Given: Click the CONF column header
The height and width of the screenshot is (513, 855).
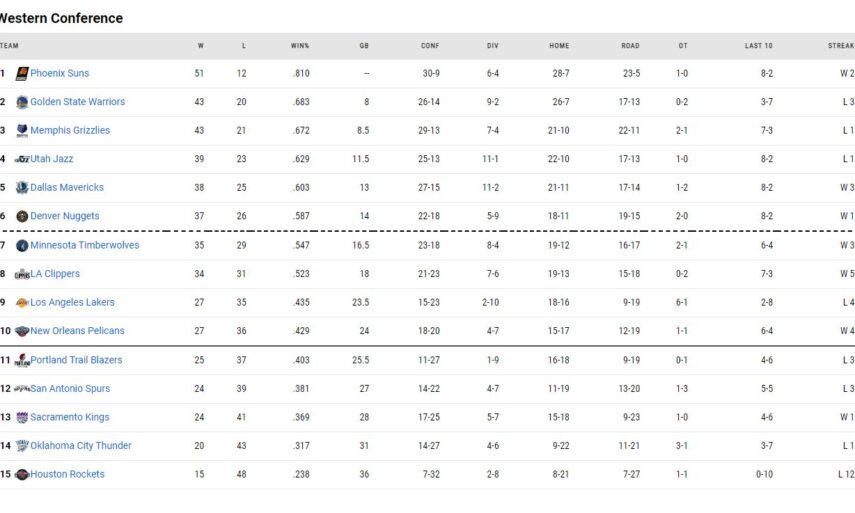Looking at the screenshot, I should 430,46.
